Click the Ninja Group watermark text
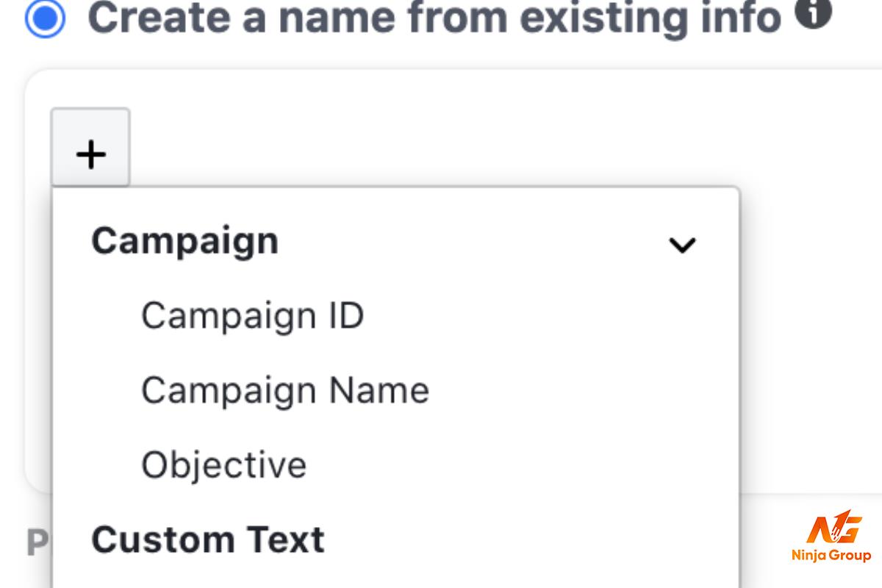This screenshot has width=882, height=588. 831,556
